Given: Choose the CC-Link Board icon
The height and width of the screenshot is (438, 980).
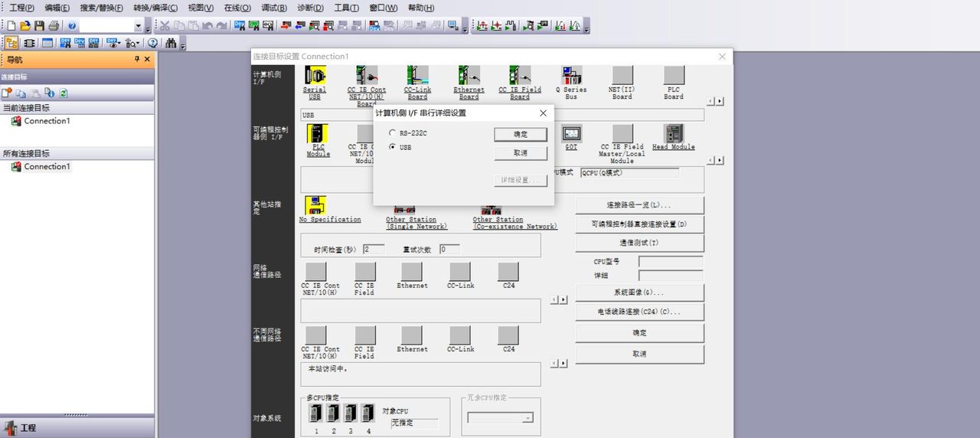Looking at the screenshot, I should coord(417,75).
